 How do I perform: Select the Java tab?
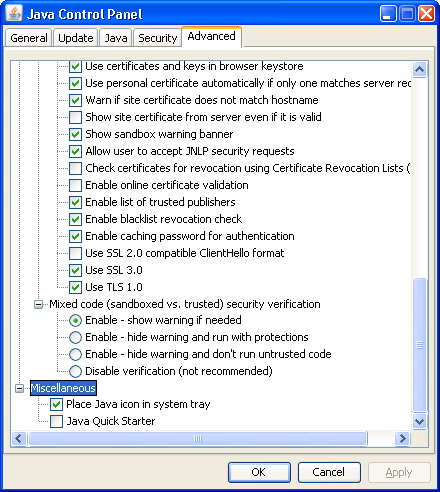(x=116, y=38)
